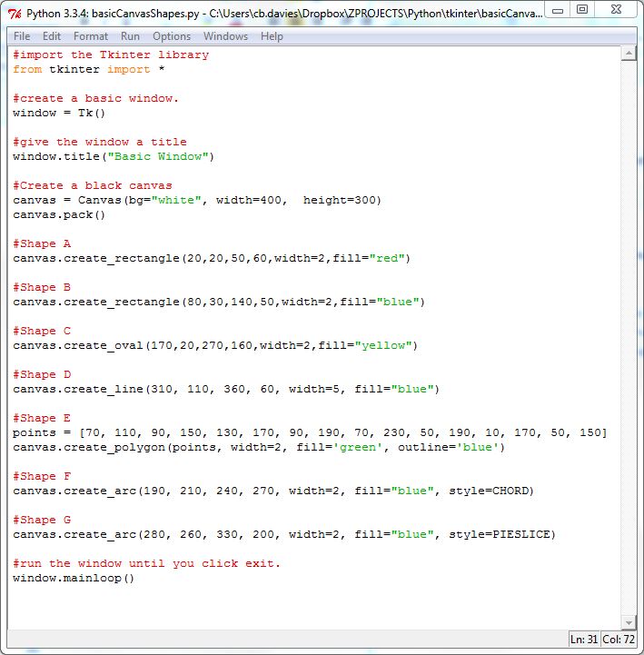This screenshot has height=655, width=644.
Task: Click the '#Shape D' comment
Action: click(x=42, y=374)
